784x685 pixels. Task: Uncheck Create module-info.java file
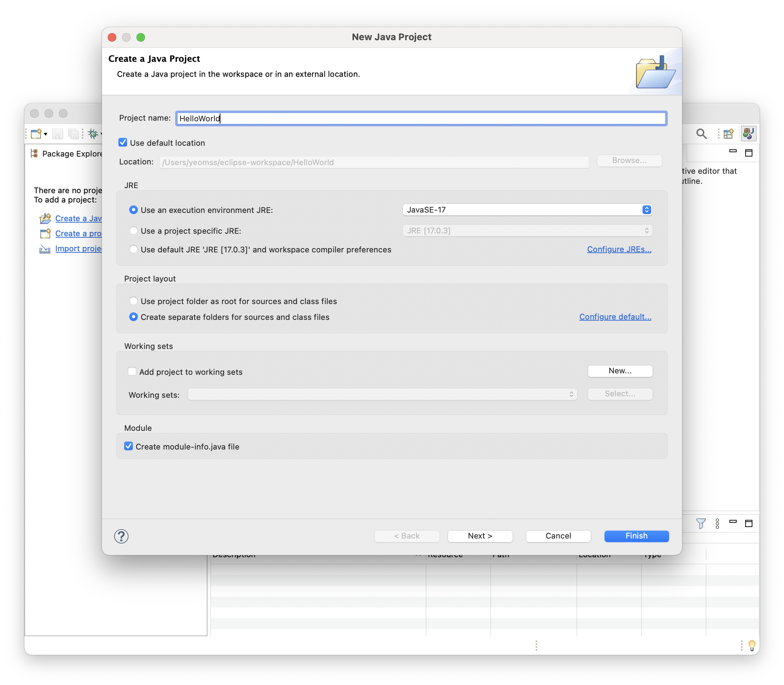pos(129,446)
